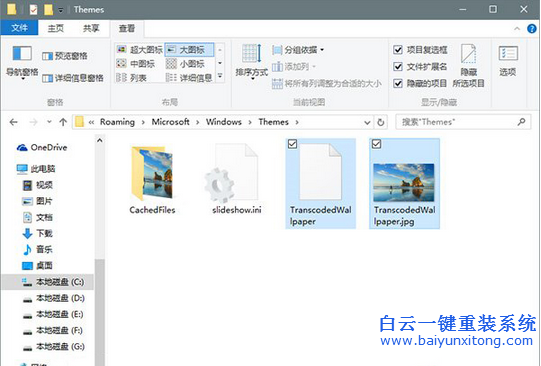Choose 小图标 small icons layout
The height and width of the screenshot is (366, 541).
[x=185, y=64]
